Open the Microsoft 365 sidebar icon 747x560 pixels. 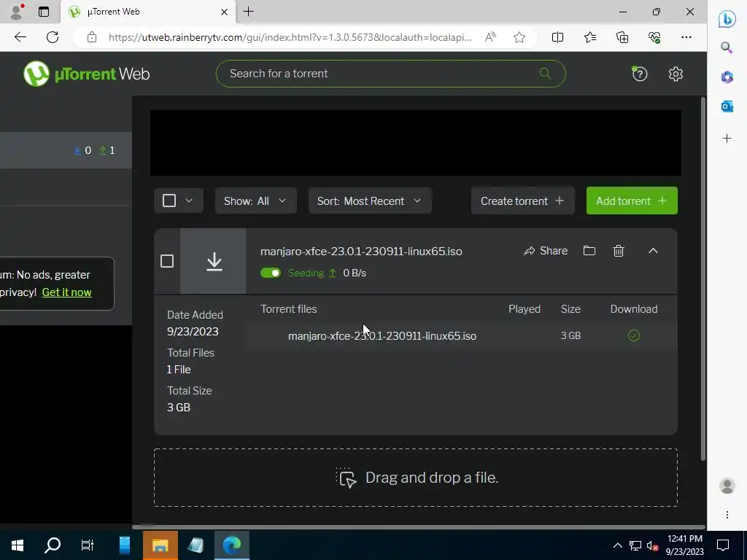click(727, 77)
